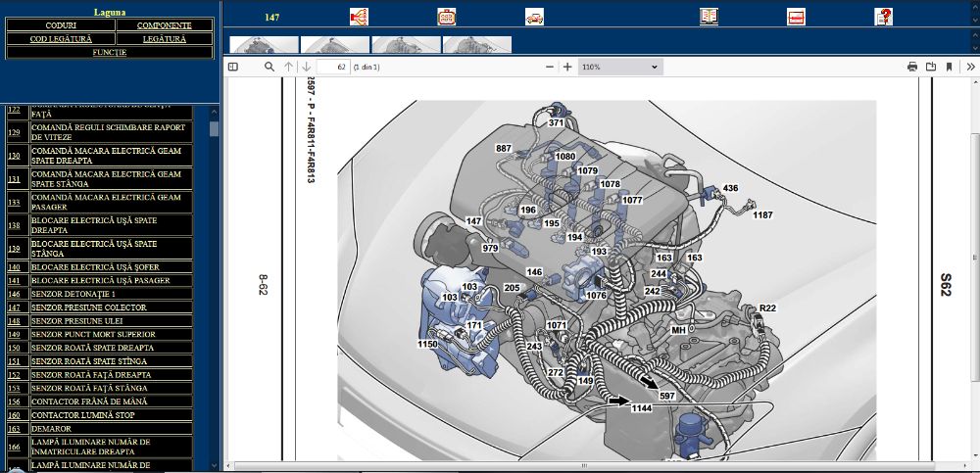
Task: Click the PDF search magnifier
Action: pyautogui.click(x=269, y=67)
